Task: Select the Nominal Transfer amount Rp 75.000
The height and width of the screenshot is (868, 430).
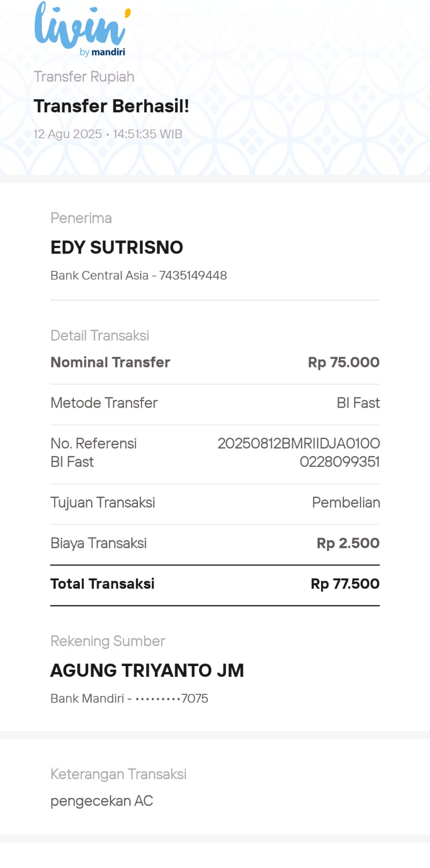Action: pyautogui.click(x=343, y=362)
